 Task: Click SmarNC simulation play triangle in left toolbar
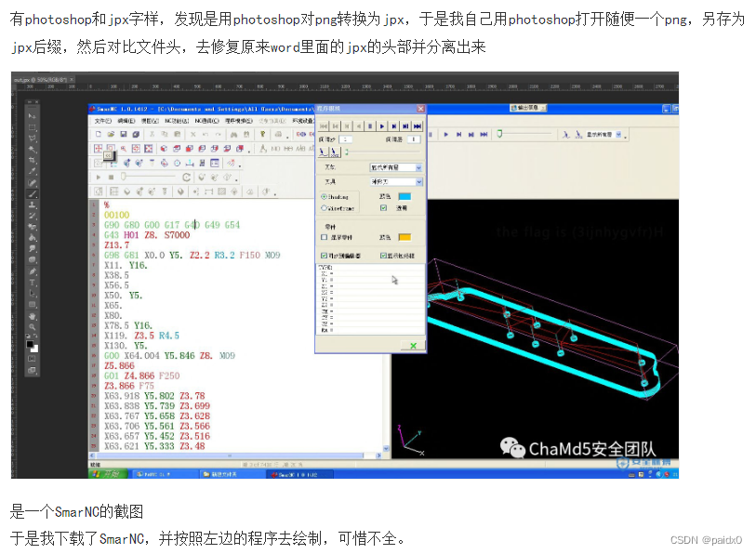[99, 177]
